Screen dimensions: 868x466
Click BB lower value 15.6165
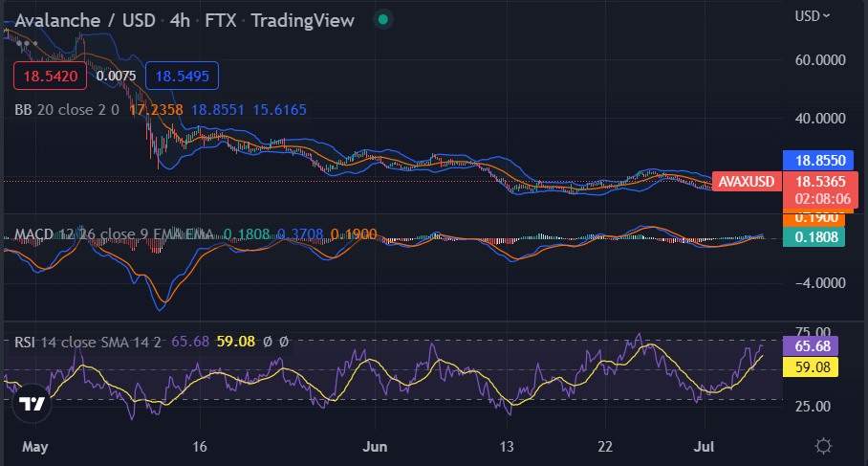[279, 110]
